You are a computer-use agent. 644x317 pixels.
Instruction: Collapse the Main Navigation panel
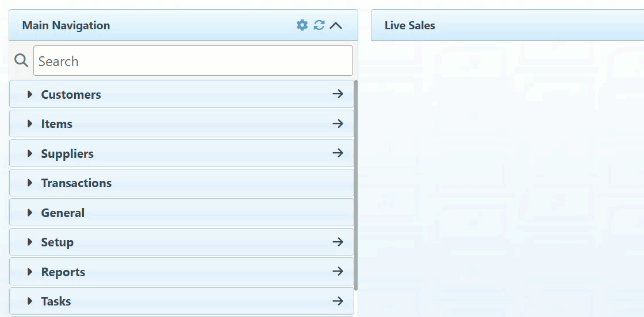click(336, 25)
